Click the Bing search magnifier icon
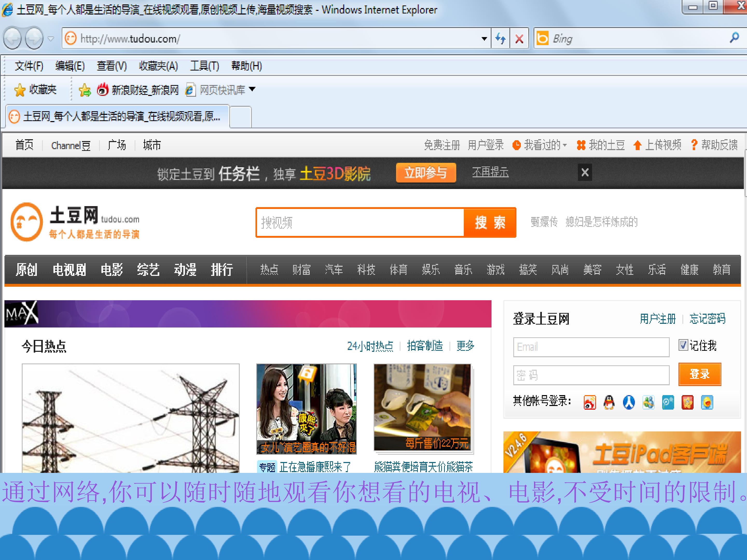This screenshot has height=560, width=747. pos(734,38)
